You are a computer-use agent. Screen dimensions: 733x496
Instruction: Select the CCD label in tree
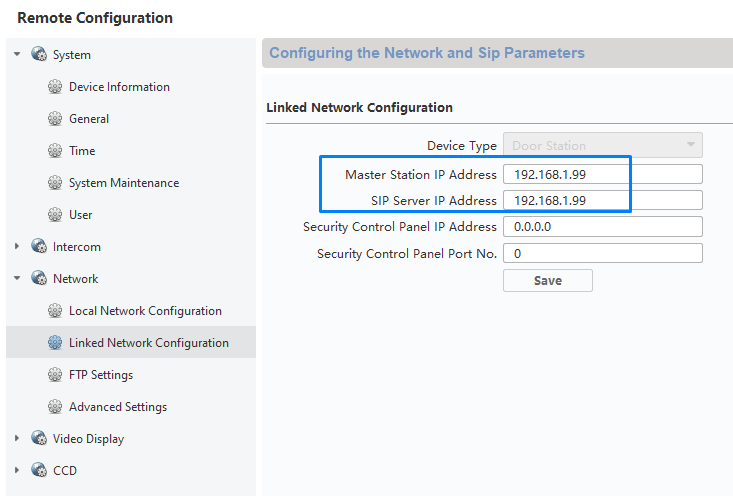click(x=65, y=471)
